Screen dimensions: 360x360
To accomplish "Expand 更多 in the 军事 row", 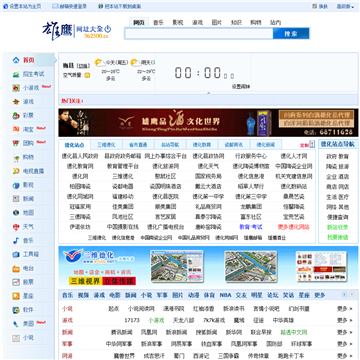I will pyautogui.click(x=344, y=344).
